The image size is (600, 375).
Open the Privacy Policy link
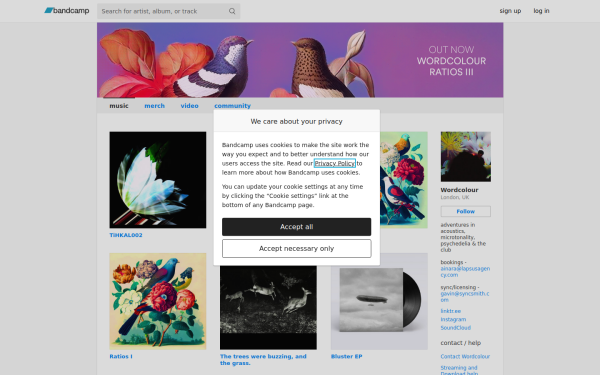pos(334,163)
